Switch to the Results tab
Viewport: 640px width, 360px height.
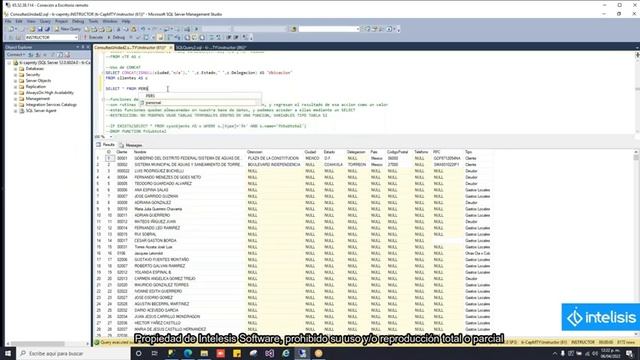click(x=106, y=145)
